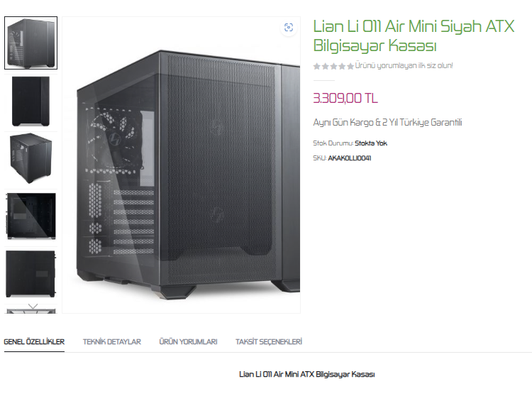
Task: Click the second rating star
Action: tap(326, 66)
